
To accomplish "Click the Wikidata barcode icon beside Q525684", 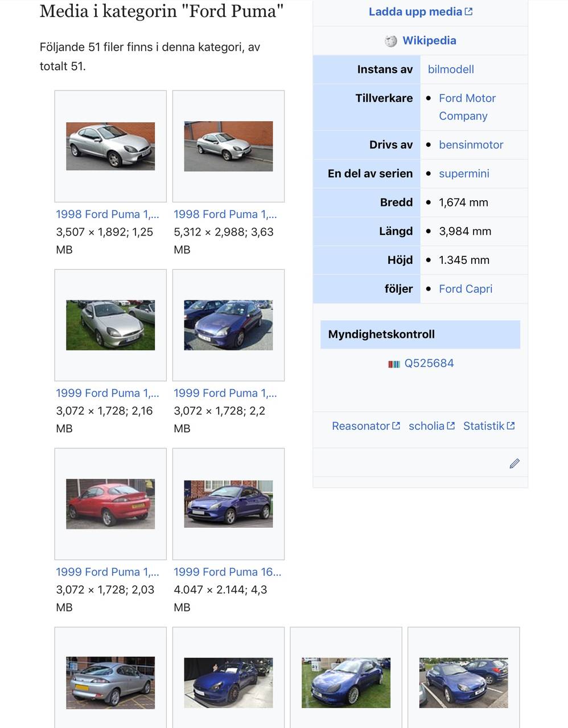I will 394,364.
